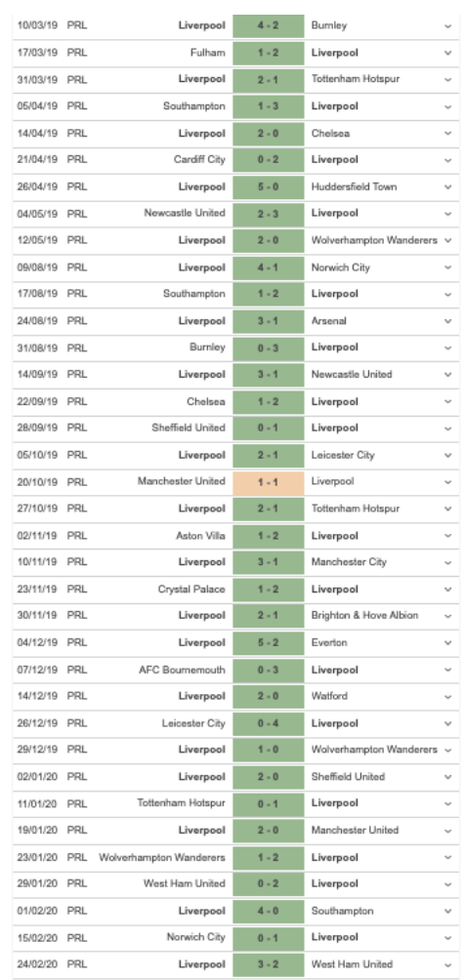463x980 pixels.
Task: Expand the Liverpool vs Huddersfield Town row chevron
Action: click(448, 186)
